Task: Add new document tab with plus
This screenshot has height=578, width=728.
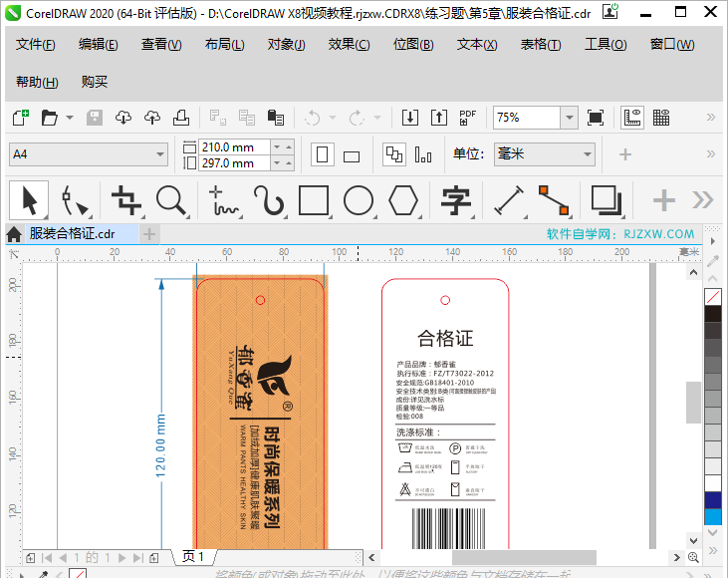Action: click(149, 234)
